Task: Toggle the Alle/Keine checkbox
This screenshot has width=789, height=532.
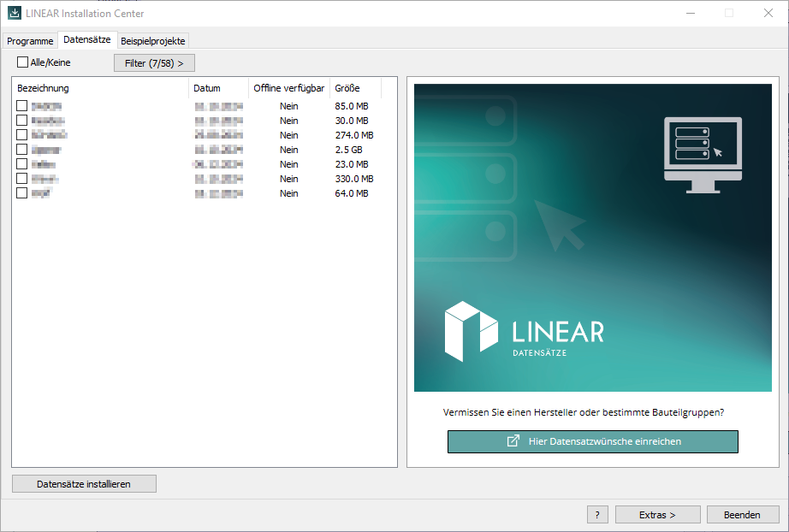Action: (22, 62)
